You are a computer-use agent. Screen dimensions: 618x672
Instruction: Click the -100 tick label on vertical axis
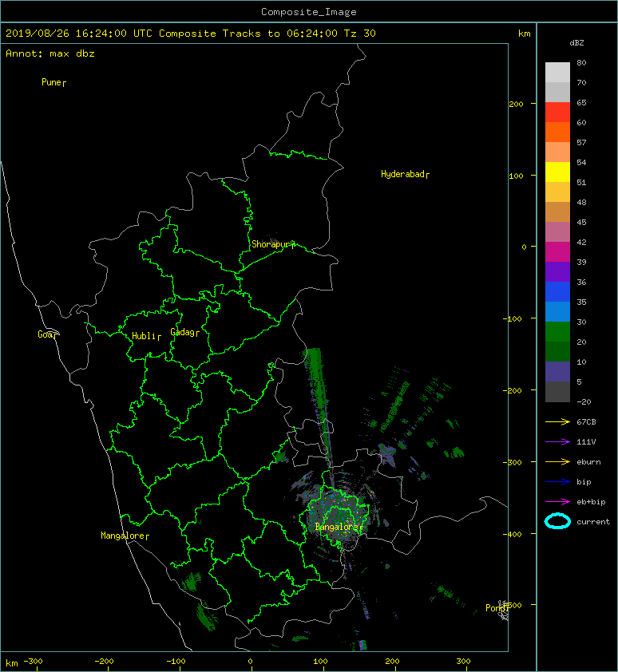(x=513, y=319)
